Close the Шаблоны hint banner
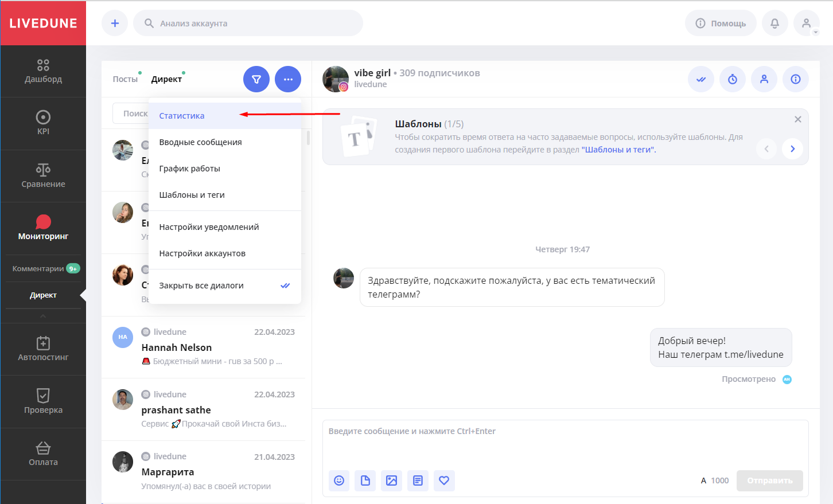Viewport: 833px width, 504px height. pyautogui.click(x=797, y=119)
